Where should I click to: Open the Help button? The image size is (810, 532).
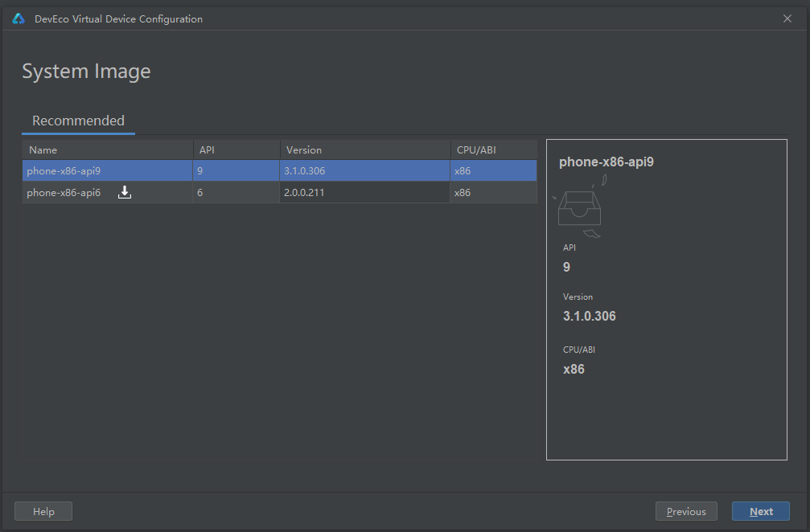43,511
